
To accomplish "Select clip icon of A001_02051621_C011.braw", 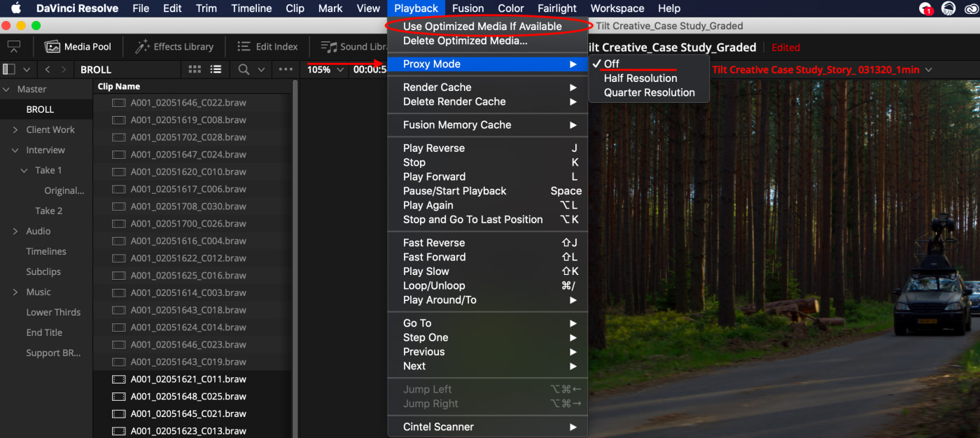I will coord(119,379).
